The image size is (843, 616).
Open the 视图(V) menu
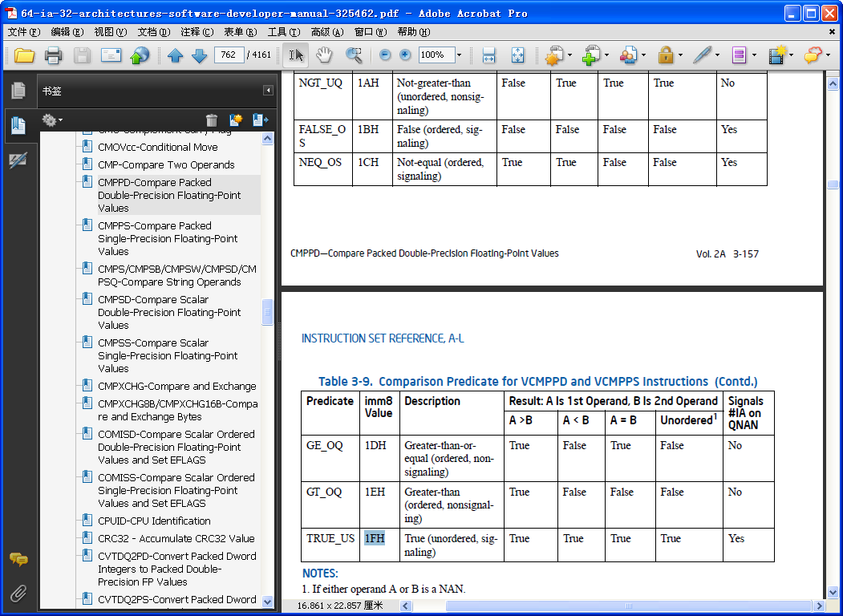110,32
